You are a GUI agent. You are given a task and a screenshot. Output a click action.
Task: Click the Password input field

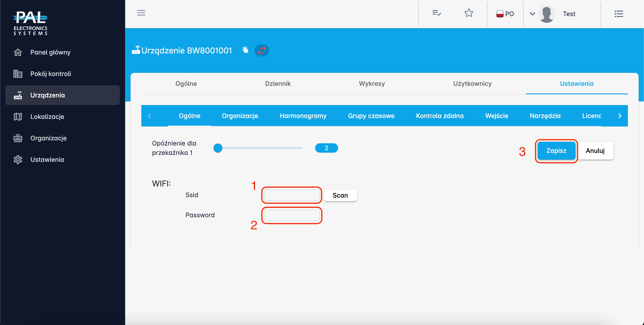[x=292, y=215]
